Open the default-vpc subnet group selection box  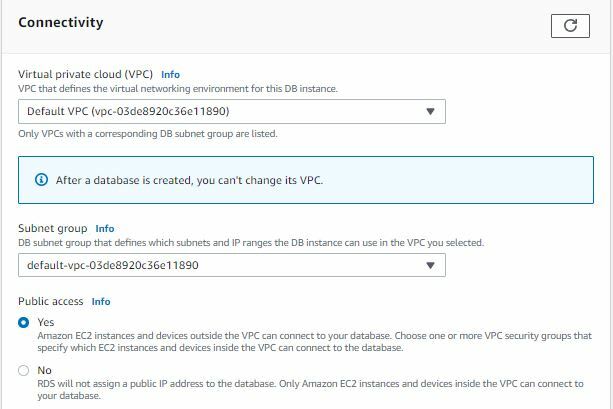[232, 265]
